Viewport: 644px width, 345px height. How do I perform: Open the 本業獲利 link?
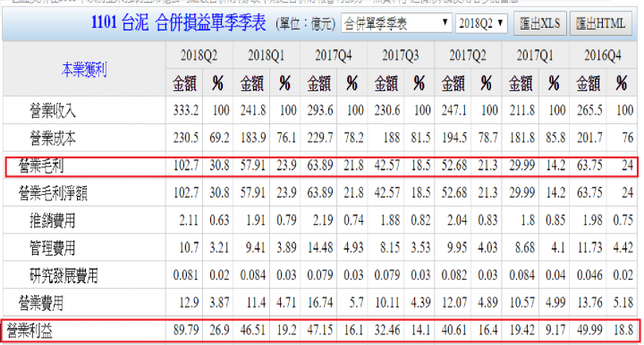[84, 70]
